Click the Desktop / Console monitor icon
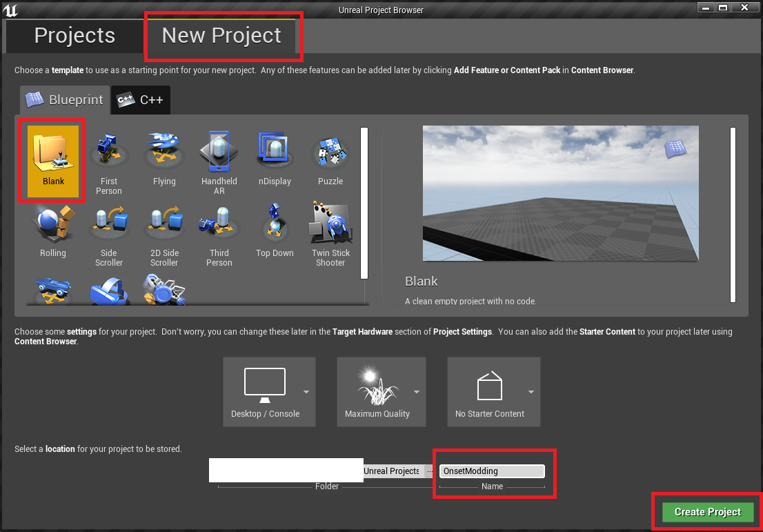763x532 pixels. coord(265,385)
